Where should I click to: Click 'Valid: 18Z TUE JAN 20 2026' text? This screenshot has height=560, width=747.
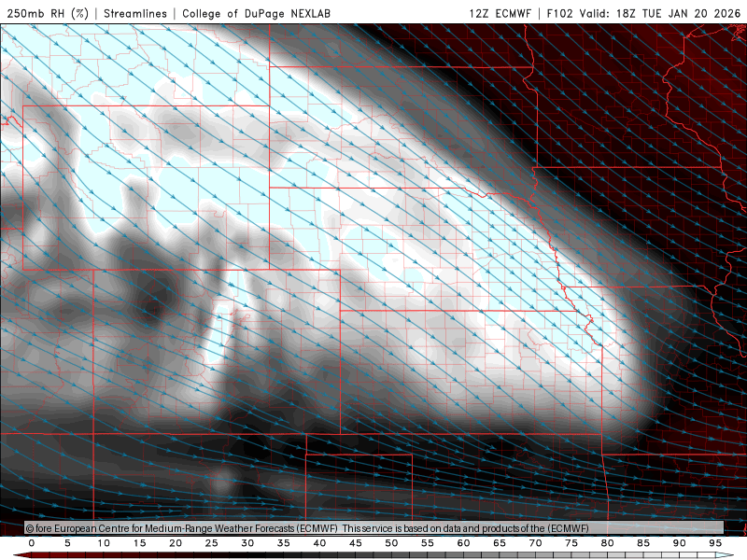click(660, 13)
